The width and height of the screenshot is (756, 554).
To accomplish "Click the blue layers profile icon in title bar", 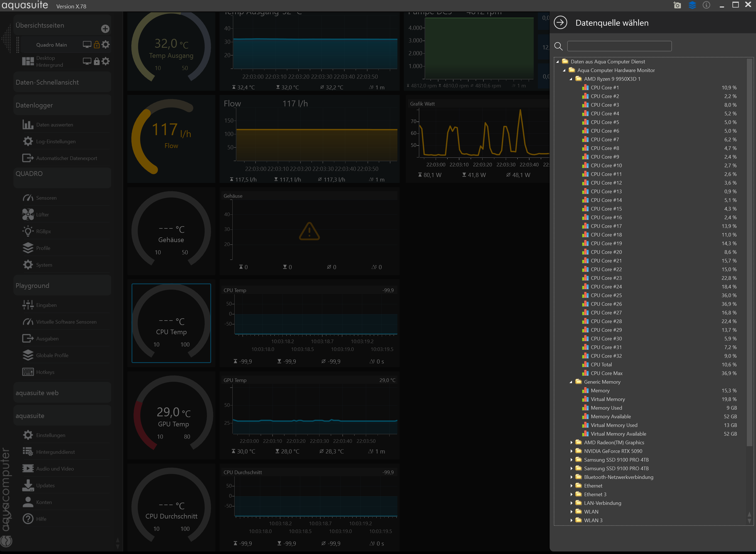I will click(692, 5).
